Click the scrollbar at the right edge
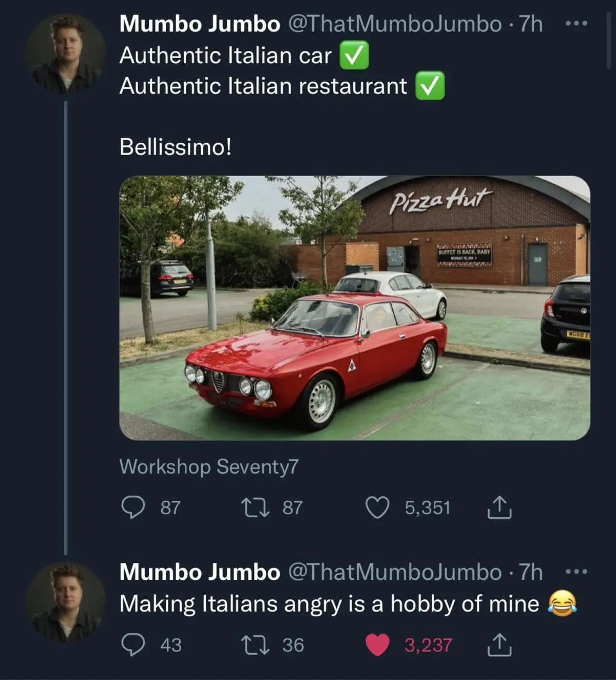This screenshot has width=616, height=680. point(609,41)
